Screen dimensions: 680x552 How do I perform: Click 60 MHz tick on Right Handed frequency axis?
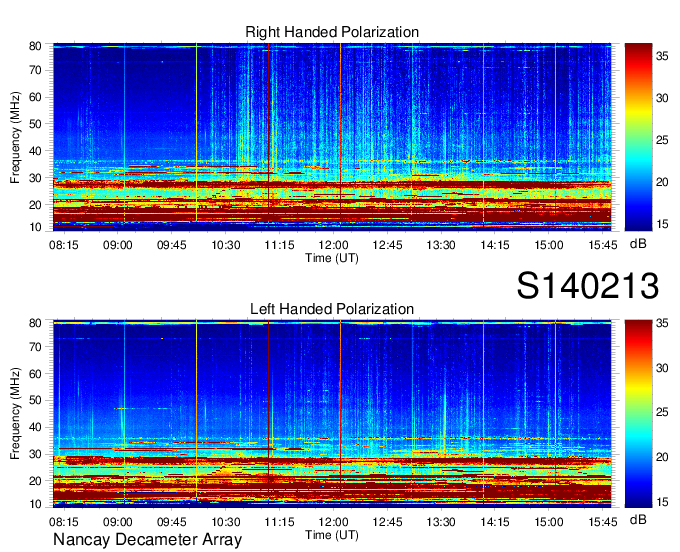(x=35, y=97)
